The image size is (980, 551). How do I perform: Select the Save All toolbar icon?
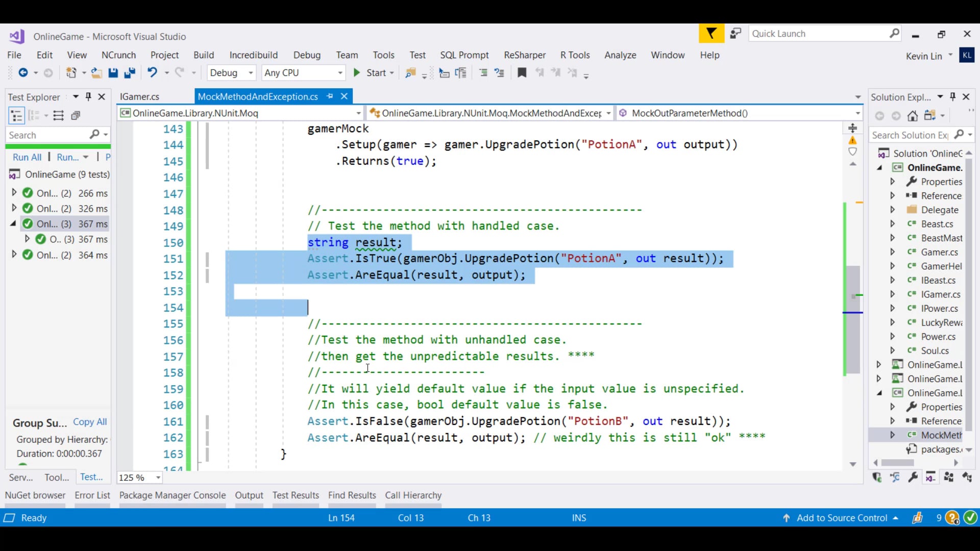click(x=130, y=73)
